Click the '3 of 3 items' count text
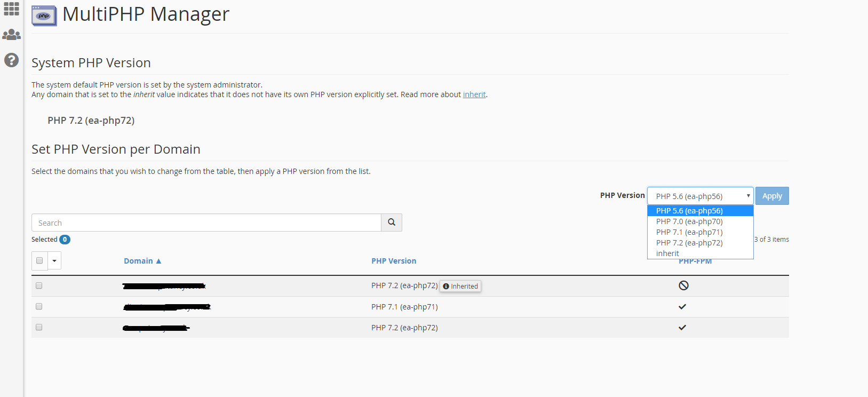Viewport: 868px width, 397px height. (771, 240)
